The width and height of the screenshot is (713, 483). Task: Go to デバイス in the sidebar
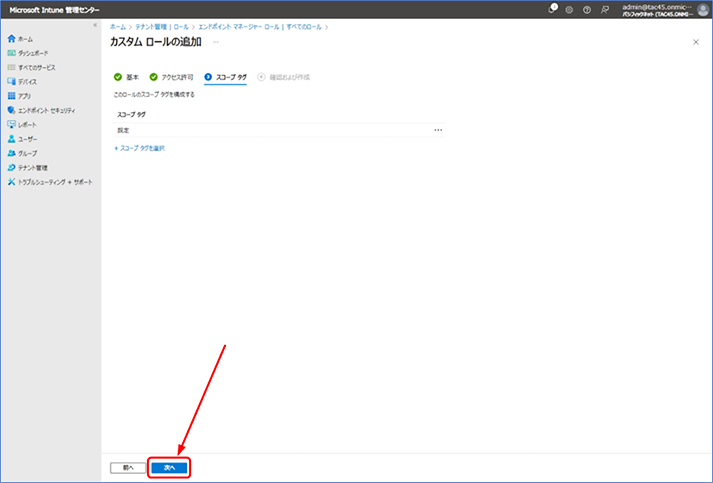[22, 82]
